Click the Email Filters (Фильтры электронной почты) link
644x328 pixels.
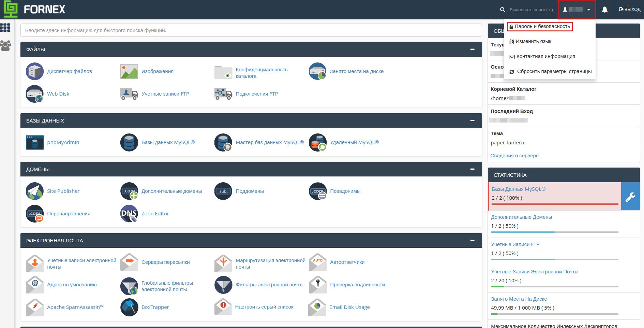click(x=270, y=285)
